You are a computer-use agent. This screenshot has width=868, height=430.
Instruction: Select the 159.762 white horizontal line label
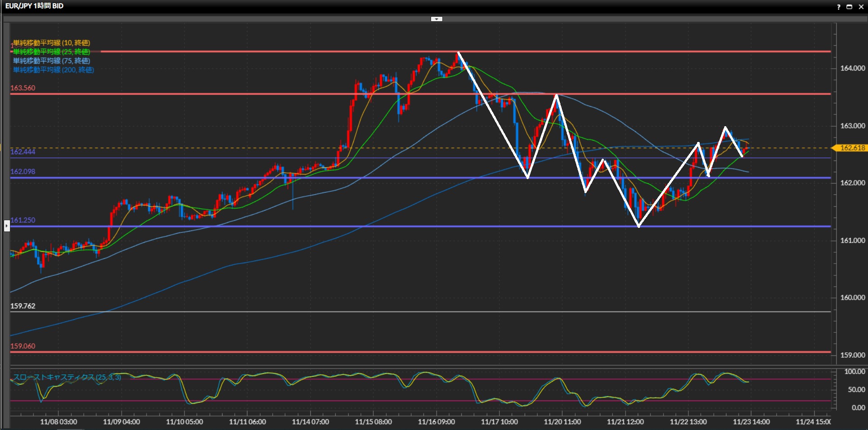tap(23, 306)
